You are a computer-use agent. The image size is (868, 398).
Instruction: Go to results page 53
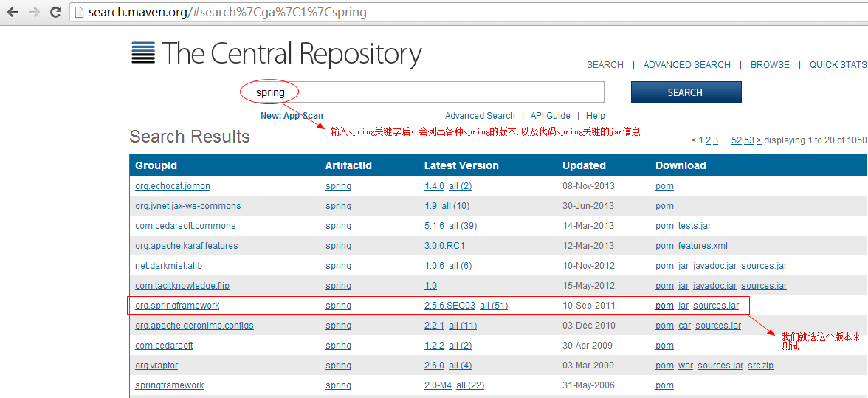click(x=749, y=140)
